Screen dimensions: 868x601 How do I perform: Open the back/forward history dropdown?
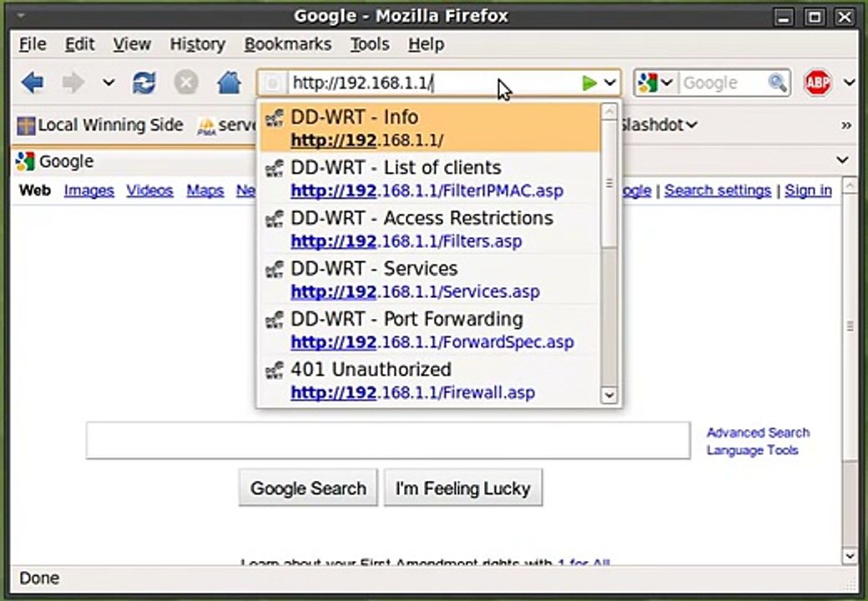click(108, 83)
